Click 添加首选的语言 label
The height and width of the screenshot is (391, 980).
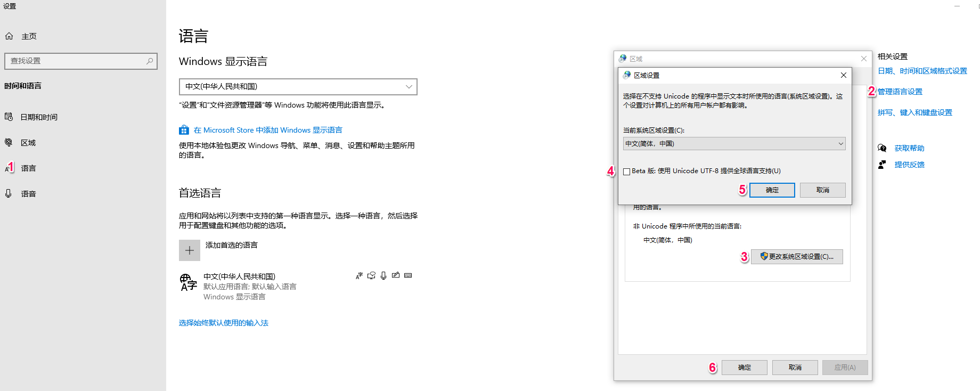click(232, 245)
